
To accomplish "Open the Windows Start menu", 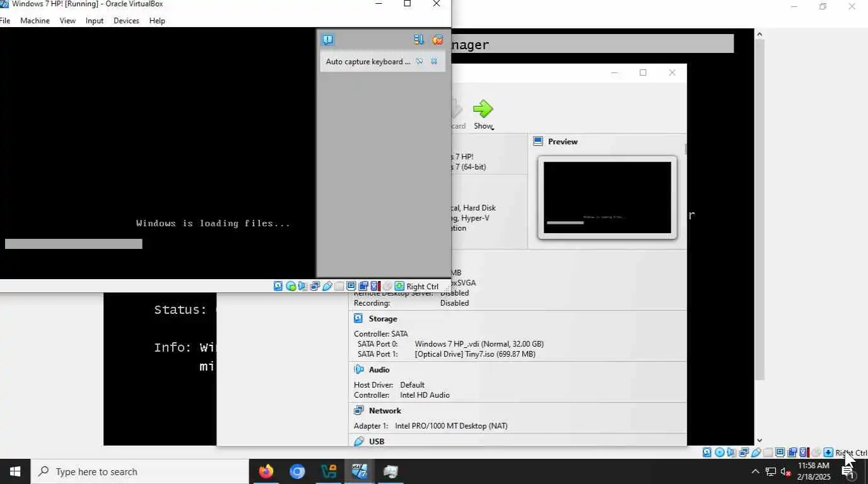I will pyautogui.click(x=15, y=471).
